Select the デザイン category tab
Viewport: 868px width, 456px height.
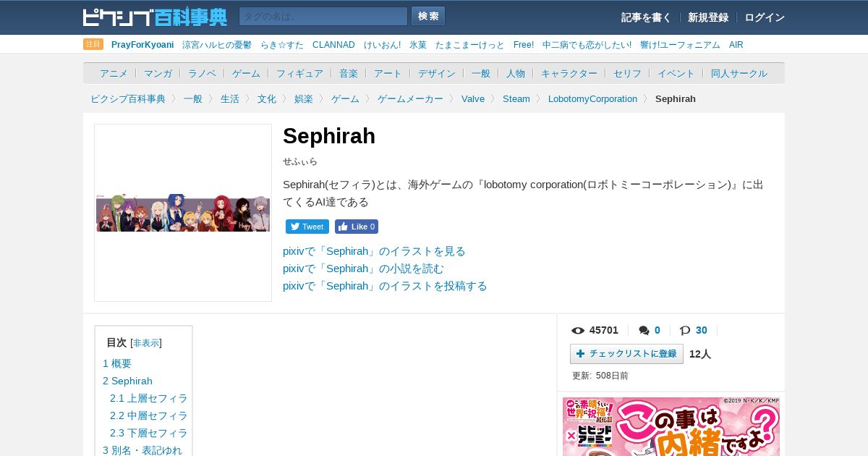pyautogui.click(x=437, y=73)
